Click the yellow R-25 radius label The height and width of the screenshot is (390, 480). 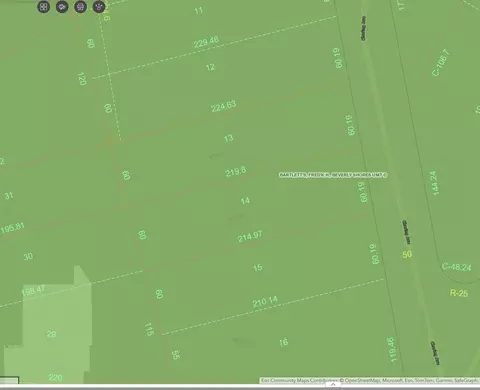pyautogui.click(x=459, y=293)
